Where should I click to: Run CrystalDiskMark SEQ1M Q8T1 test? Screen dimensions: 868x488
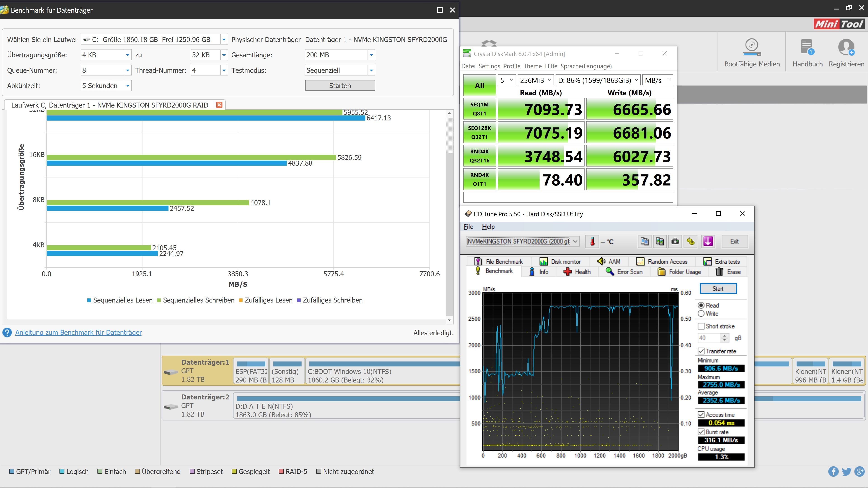coord(479,109)
